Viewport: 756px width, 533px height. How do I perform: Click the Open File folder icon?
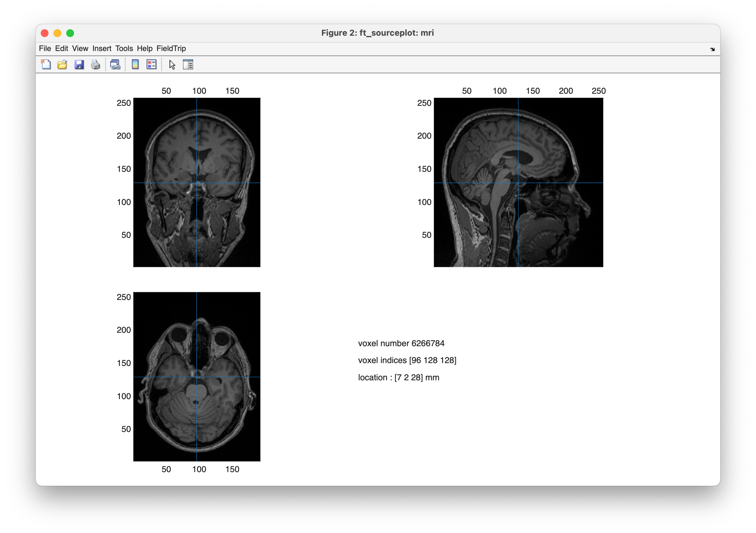62,64
